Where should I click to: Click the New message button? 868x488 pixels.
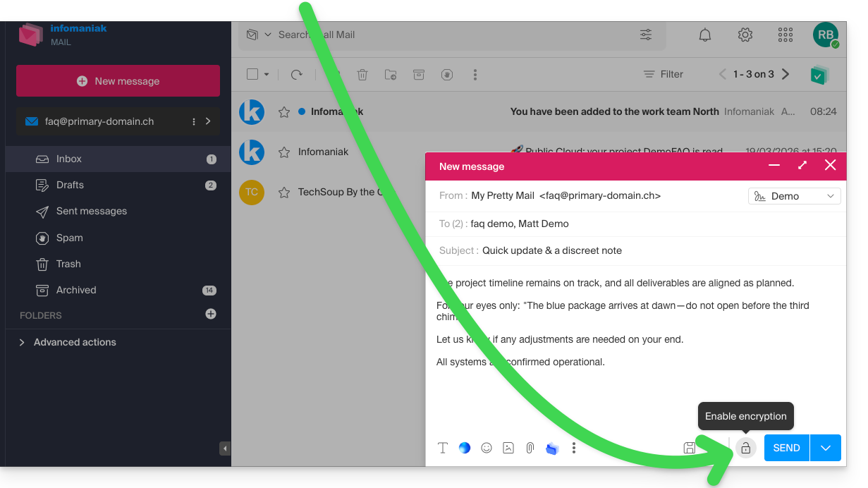pyautogui.click(x=118, y=81)
